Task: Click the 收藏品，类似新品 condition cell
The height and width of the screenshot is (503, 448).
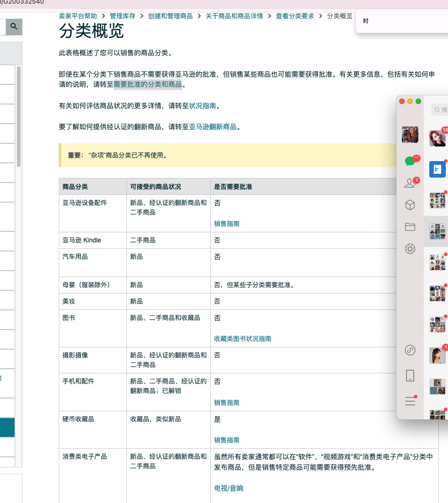Action: click(168, 430)
